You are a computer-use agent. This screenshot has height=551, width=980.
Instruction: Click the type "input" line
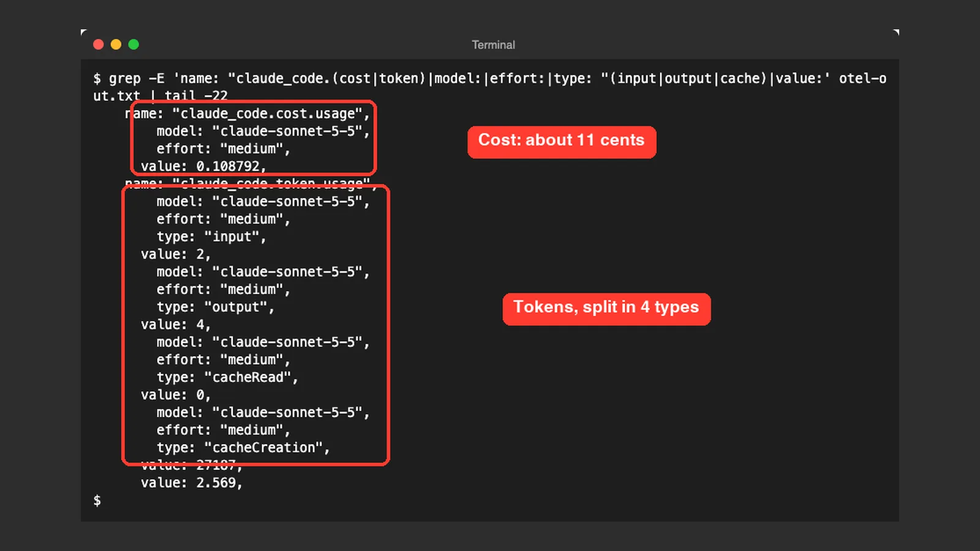tap(211, 237)
